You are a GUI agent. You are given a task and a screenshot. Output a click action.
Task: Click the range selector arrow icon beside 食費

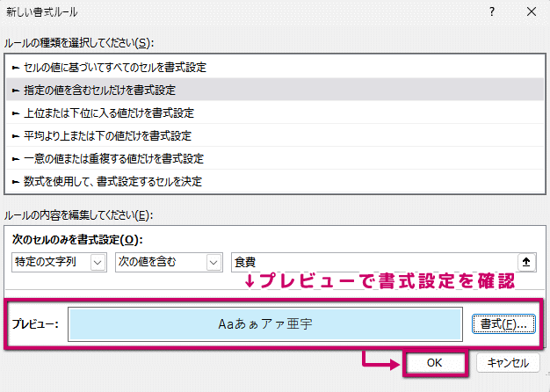(x=526, y=261)
